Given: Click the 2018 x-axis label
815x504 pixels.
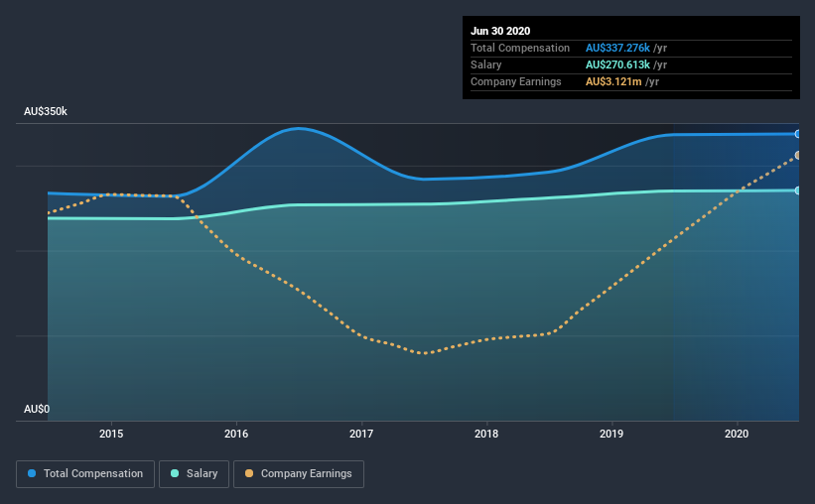Looking at the screenshot, I should point(486,434).
